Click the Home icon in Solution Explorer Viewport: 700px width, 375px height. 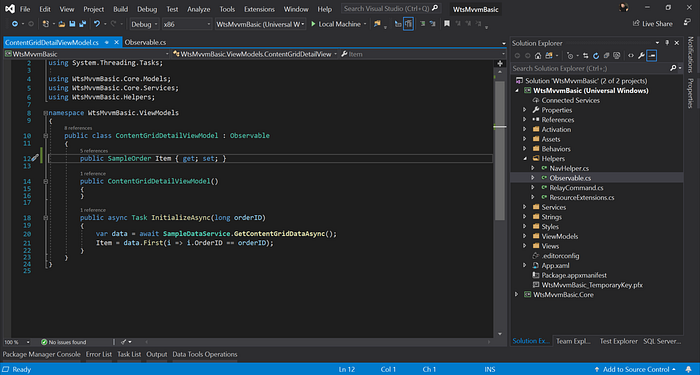(x=538, y=56)
